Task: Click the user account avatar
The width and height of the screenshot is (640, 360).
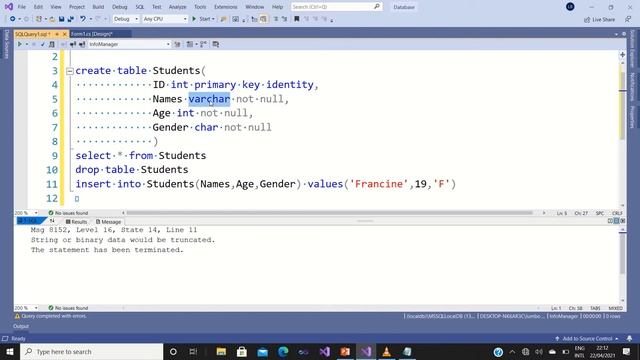Action: [570, 7]
